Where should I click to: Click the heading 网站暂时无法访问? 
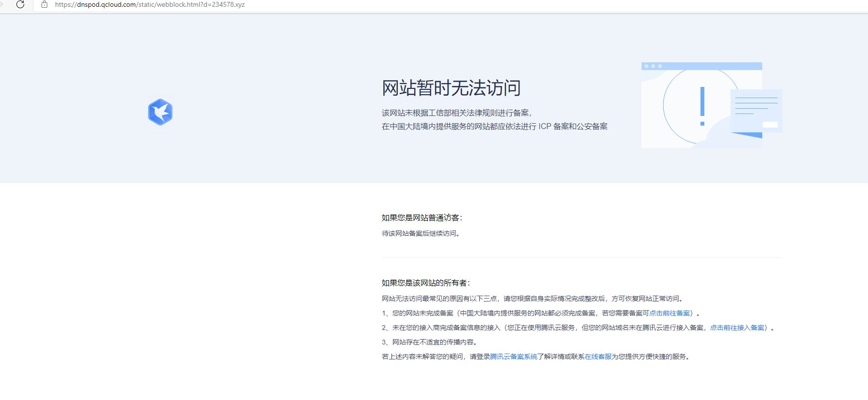pyautogui.click(x=451, y=88)
